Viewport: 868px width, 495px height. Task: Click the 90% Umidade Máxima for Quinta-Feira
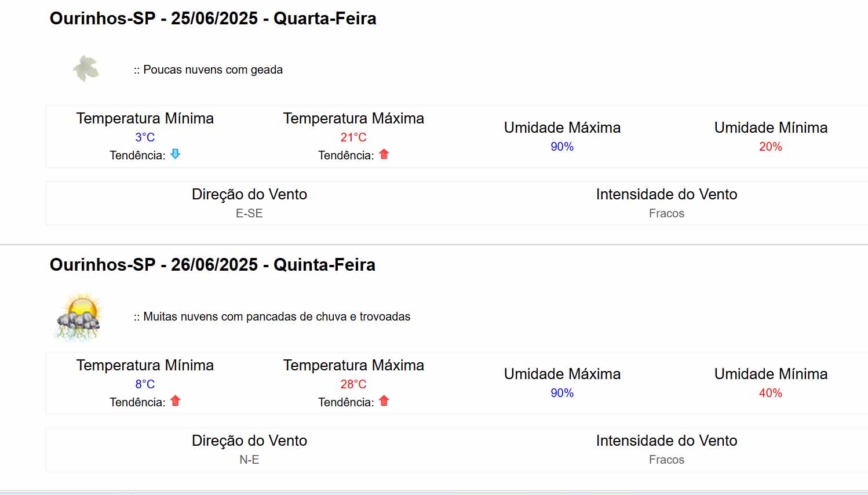(x=562, y=393)
